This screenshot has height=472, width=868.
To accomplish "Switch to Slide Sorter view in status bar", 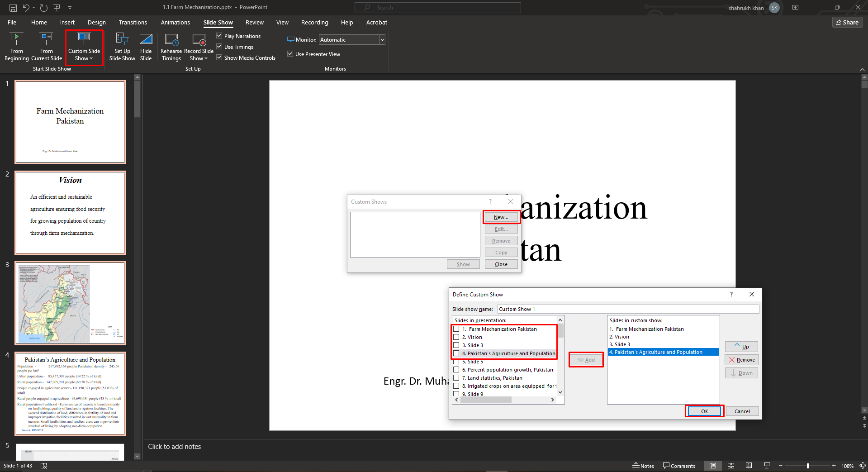I will click(731, 466).
